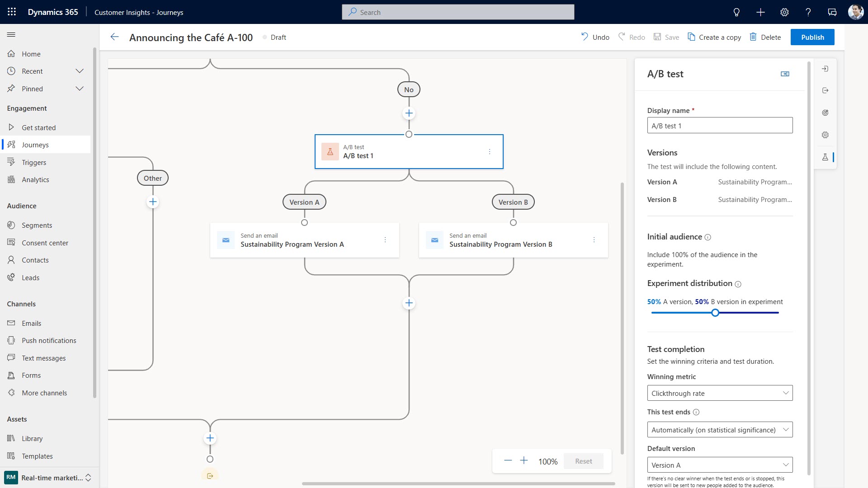Click the Goal target icon in right rail
Image resolution: width=868 pixels, height=488 pixels.
click(x=826, y=113)
